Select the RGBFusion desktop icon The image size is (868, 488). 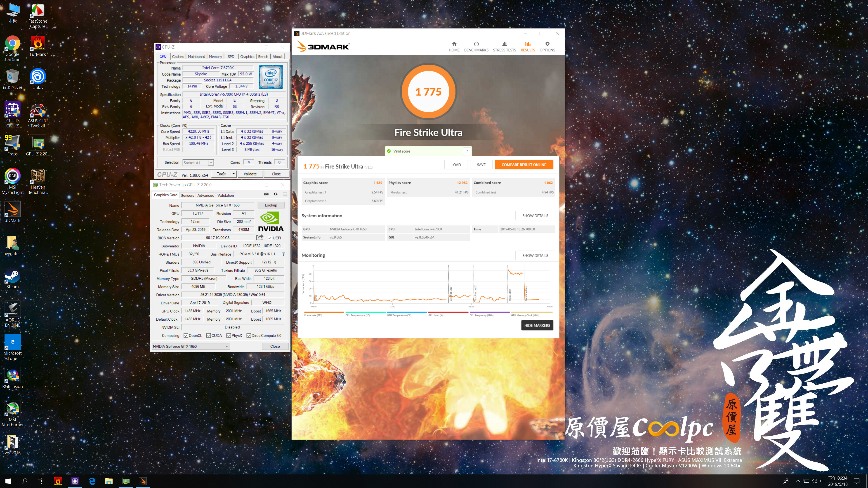click(12, 378)
